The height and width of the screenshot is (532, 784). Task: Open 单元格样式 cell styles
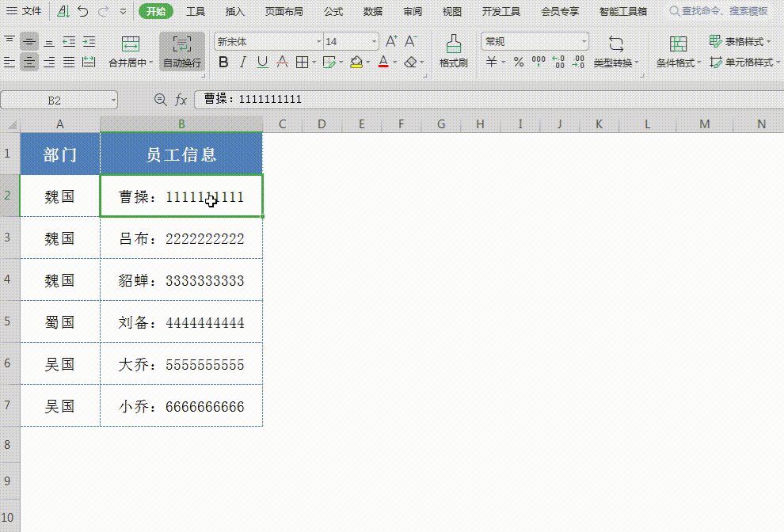[745, 62]
